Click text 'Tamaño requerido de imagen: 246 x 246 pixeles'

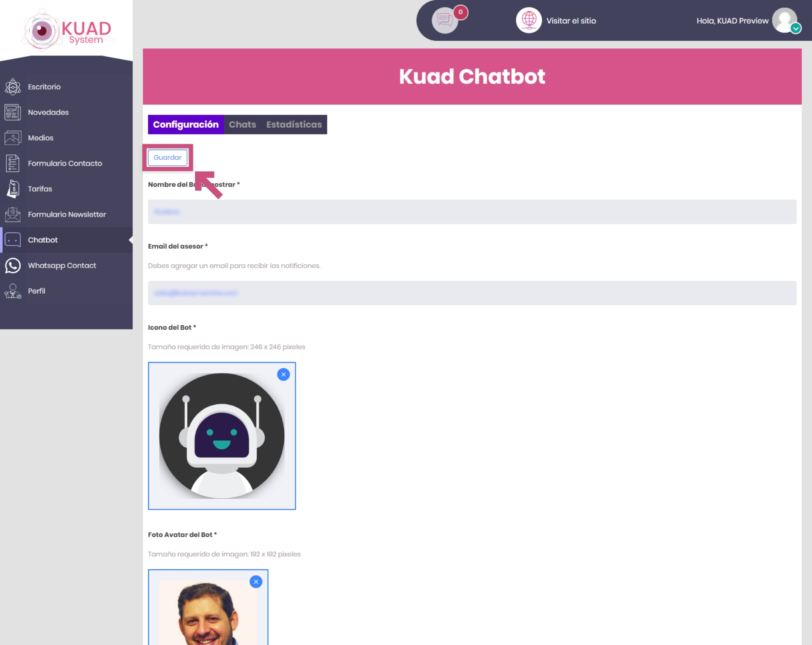pyautogui.click(x=226, y=347)
